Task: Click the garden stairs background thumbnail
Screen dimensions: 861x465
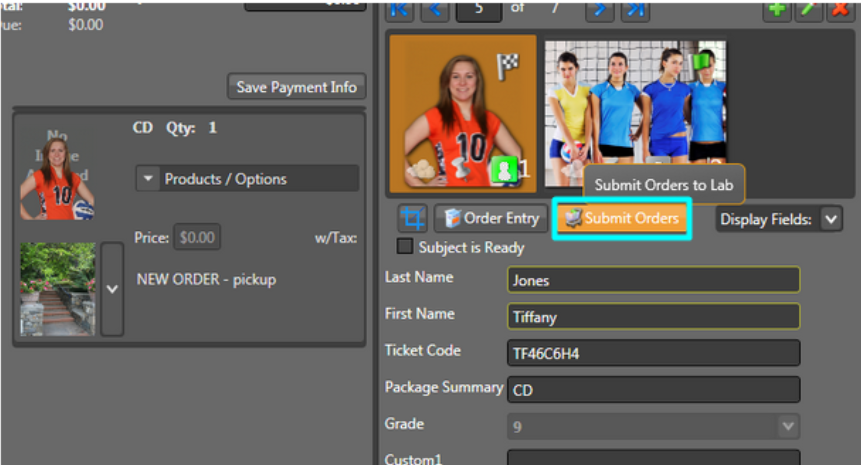Action: pyautogui.click(x=58, y=289)
